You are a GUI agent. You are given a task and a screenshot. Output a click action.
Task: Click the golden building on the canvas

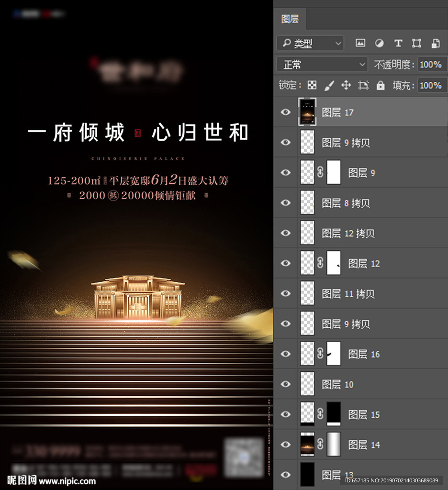(137, 297)
